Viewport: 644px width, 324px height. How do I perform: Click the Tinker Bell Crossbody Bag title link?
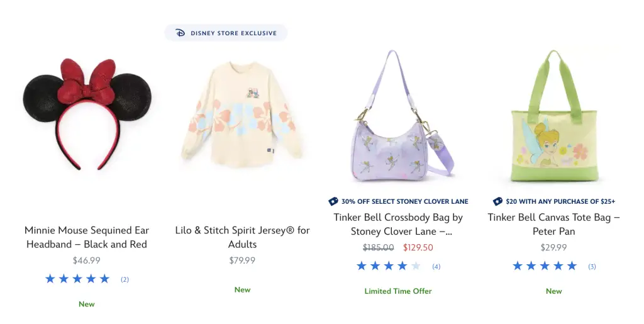tap(397, 224)
